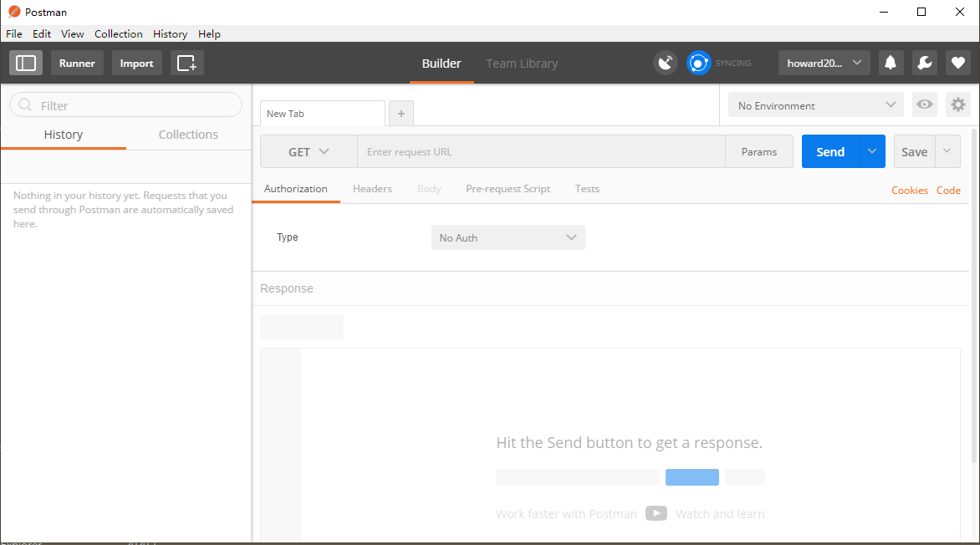Open the Save options arrow

tap(947, 151)
